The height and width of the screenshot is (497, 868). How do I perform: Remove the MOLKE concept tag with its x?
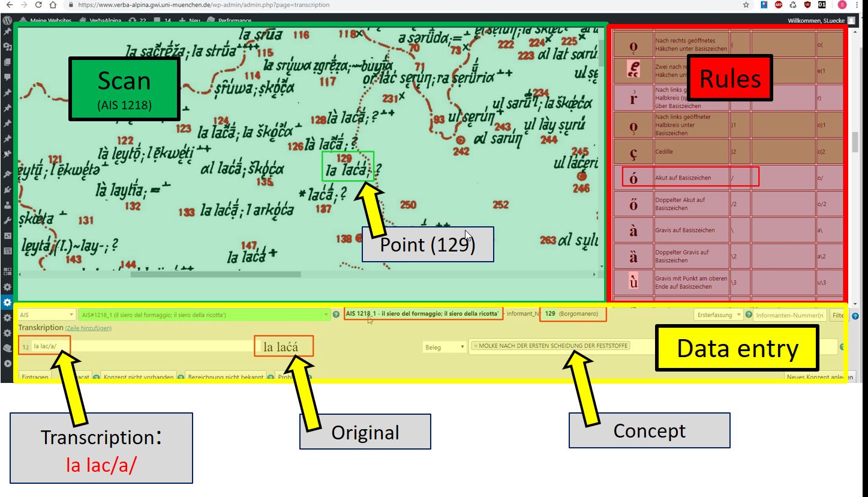(476, 346)
